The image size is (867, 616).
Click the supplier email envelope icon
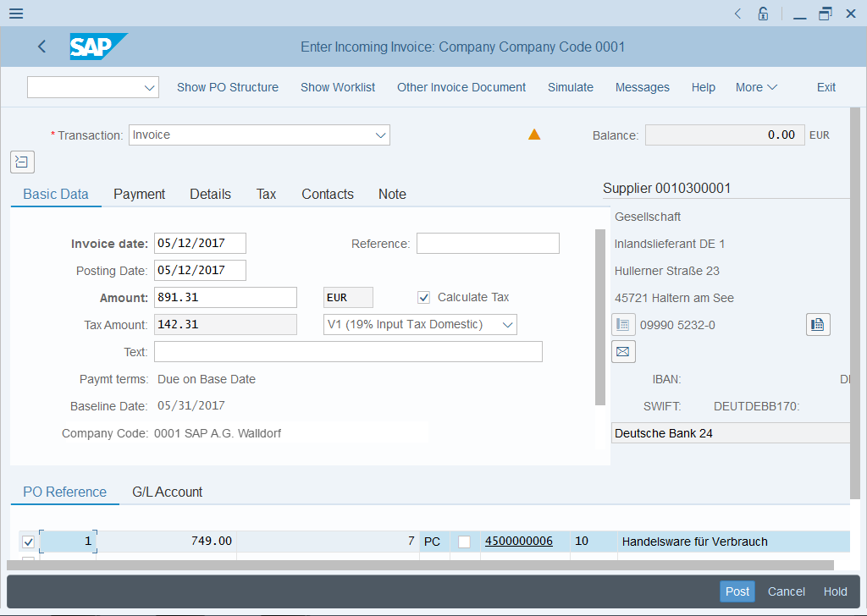pyautogui.click(x=623, y=351)
